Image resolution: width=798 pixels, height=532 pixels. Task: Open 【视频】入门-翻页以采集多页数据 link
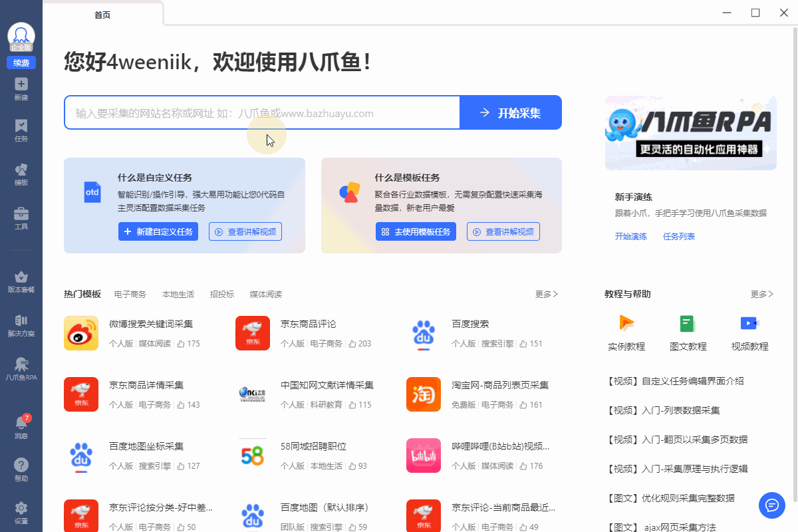[676, 440]
